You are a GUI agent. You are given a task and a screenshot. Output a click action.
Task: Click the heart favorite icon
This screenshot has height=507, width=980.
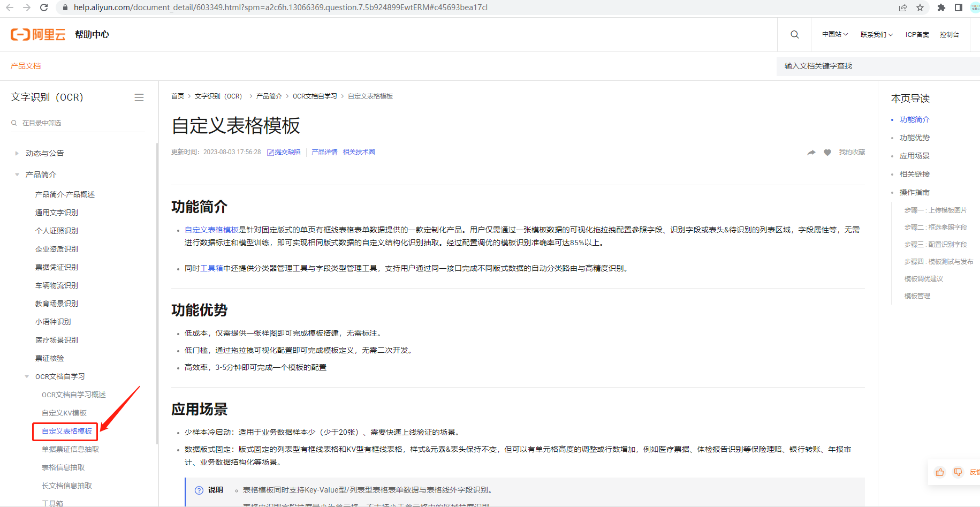pyautogui.click(x=827, y=153)
